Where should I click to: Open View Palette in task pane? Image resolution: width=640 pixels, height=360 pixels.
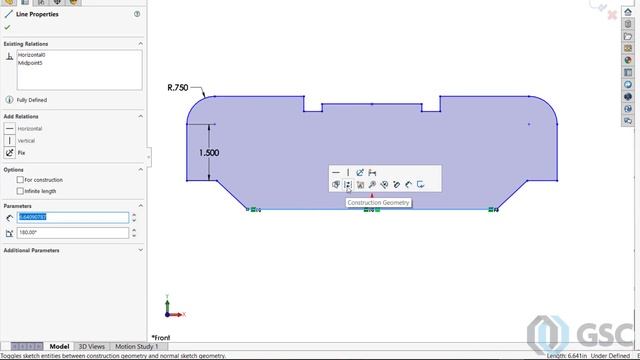pos(628,48)
